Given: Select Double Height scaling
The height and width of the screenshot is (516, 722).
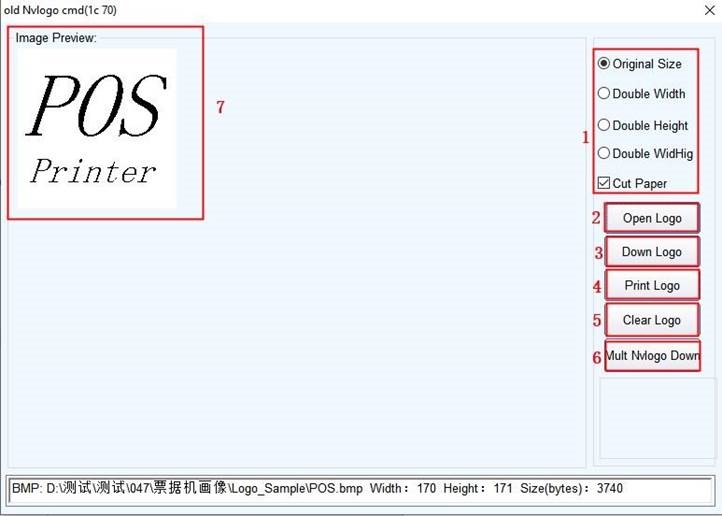Looking at the screenshot, I should tap(604, 126).
